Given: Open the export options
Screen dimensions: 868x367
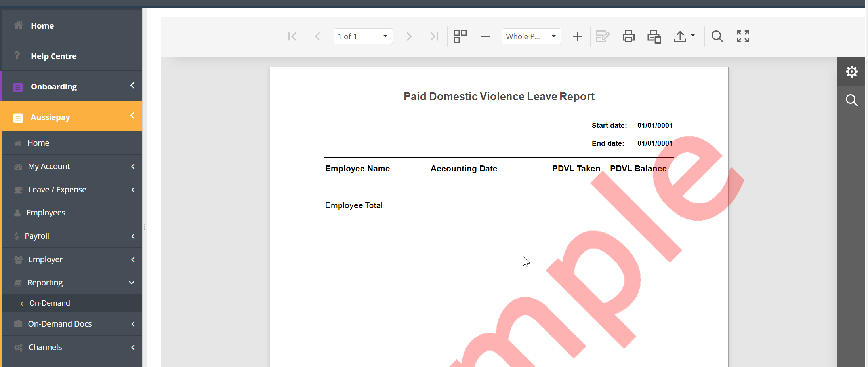Looking at the screenshot, I should pyautogui.click(x=680, y=36).
